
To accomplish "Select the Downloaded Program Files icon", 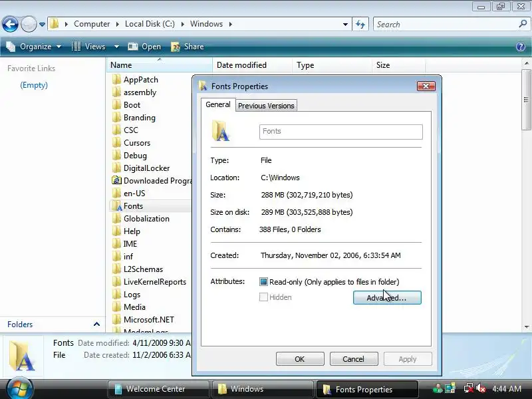I will (116, 180).
